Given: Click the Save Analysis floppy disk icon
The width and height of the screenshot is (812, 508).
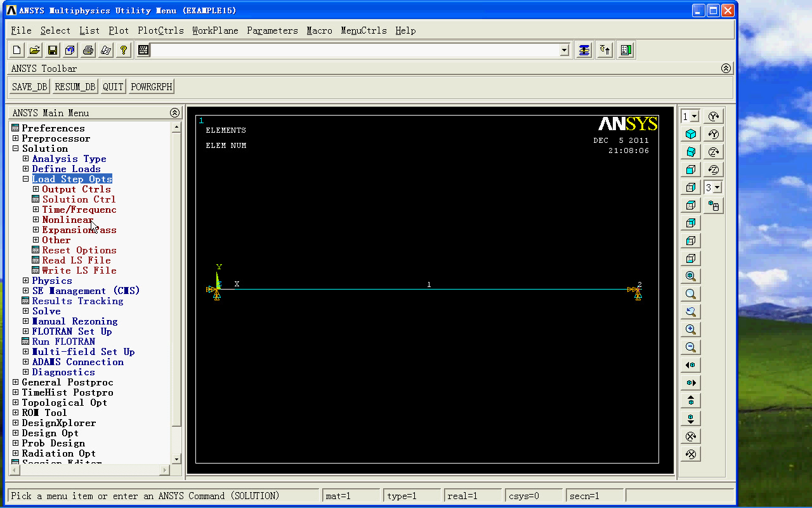Looking at the screenshot, I should [x=53, y=50].
